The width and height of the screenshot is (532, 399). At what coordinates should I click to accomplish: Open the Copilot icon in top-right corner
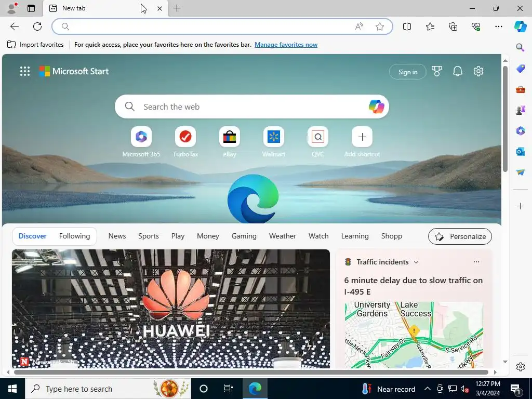pos(520,26)
